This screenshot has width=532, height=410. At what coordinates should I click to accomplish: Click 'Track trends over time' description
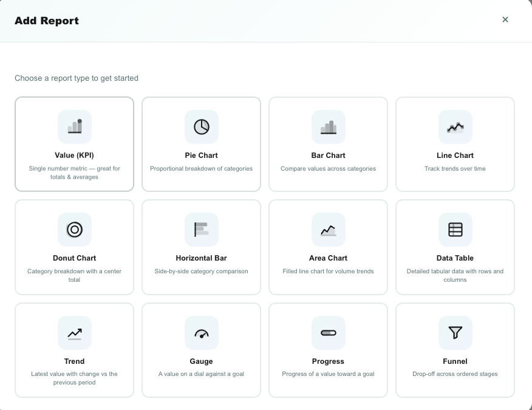(x=455, y=169)
